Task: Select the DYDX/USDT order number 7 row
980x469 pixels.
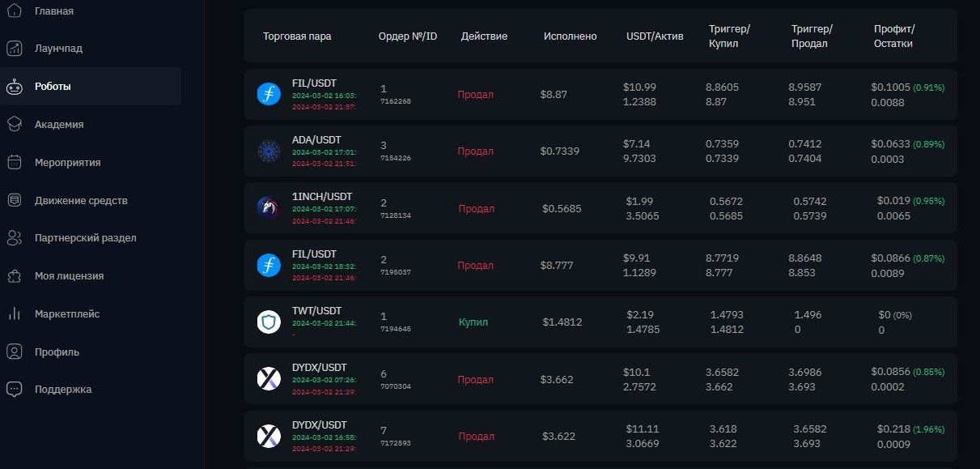Action: point(600,437)
